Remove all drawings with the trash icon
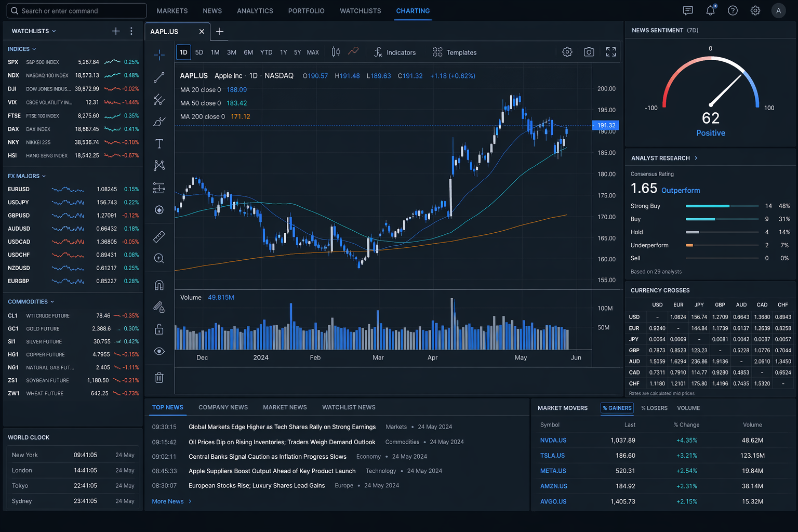 click(x=159, y=378)
